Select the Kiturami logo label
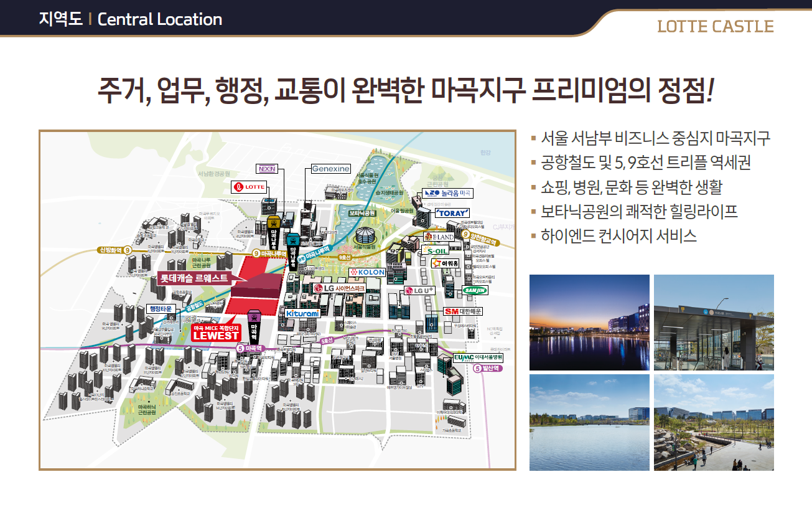The height and width of the screenshot is (510, 812). 303,313
